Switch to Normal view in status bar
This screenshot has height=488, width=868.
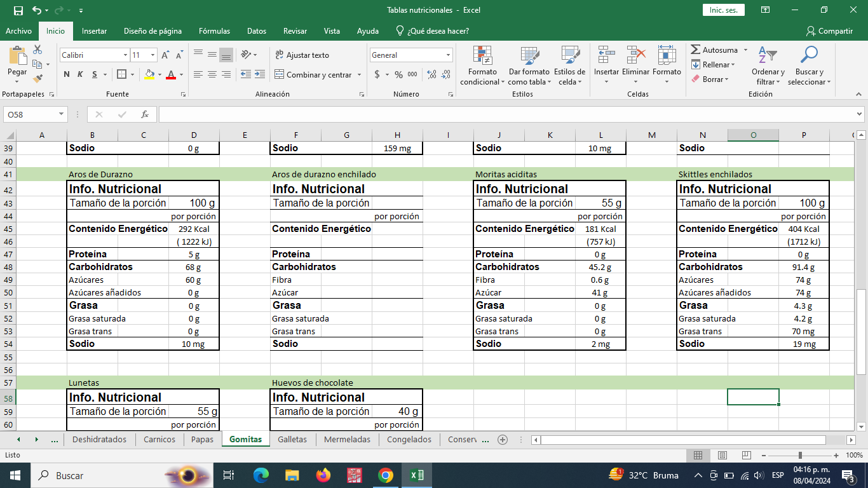(x=698, y=455)
